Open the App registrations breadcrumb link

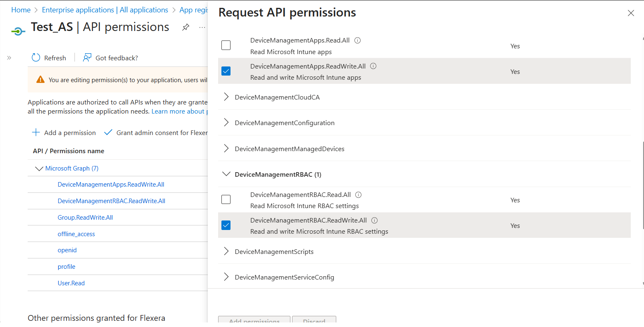coord(193,10)
